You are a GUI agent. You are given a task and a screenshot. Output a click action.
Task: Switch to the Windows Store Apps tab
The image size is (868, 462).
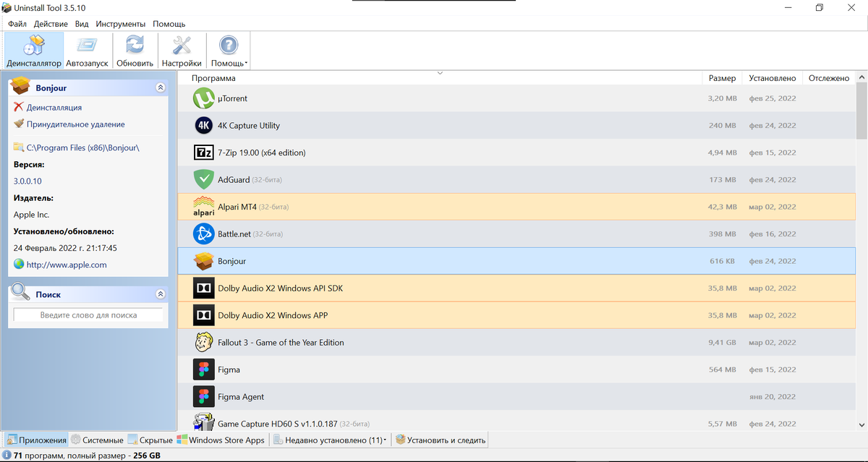click(x=221, y=440)
